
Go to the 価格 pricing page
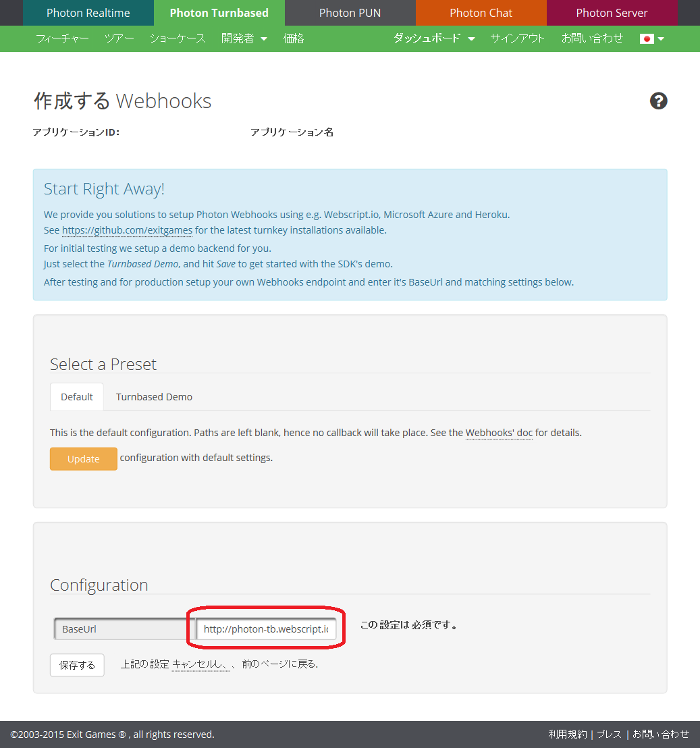pyautogui.click(x=293, y=38)
